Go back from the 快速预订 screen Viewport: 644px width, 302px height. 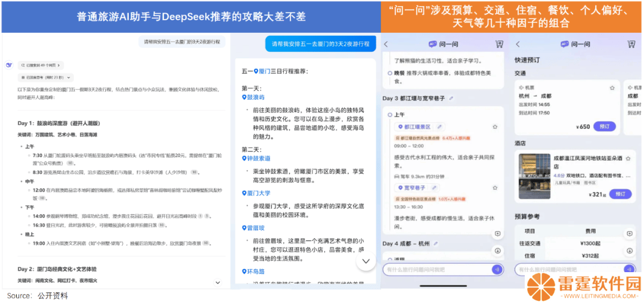[x=518, y=44]
